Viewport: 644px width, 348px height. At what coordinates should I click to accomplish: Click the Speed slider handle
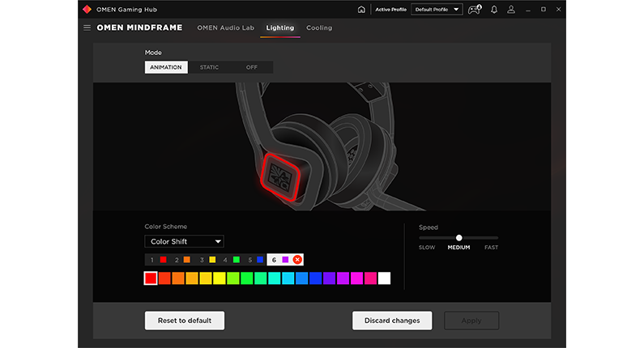[x=458, y=238]
